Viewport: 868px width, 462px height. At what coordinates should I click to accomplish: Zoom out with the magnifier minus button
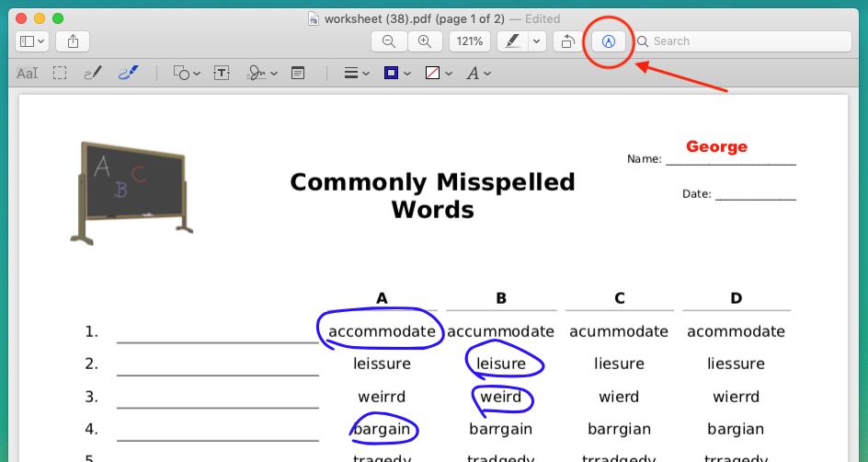[389, 41]
